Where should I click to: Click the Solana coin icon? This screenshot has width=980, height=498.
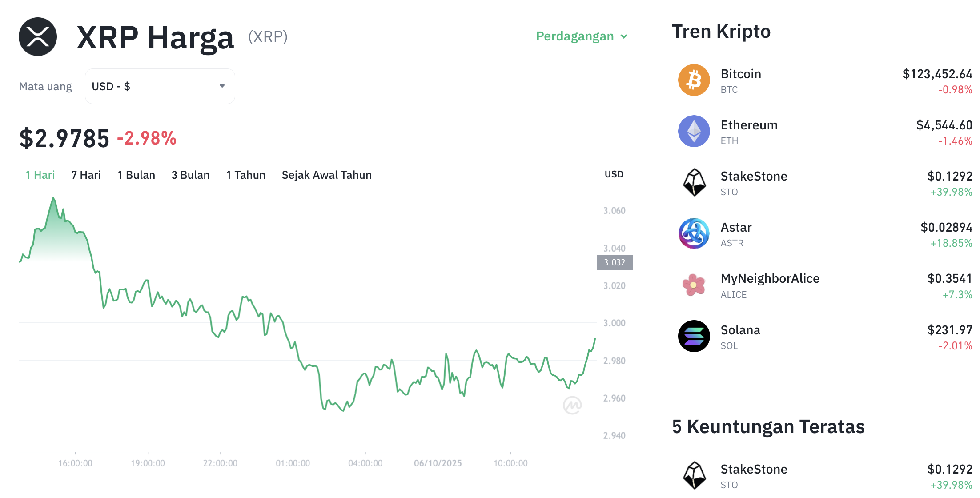pos(694,337)
